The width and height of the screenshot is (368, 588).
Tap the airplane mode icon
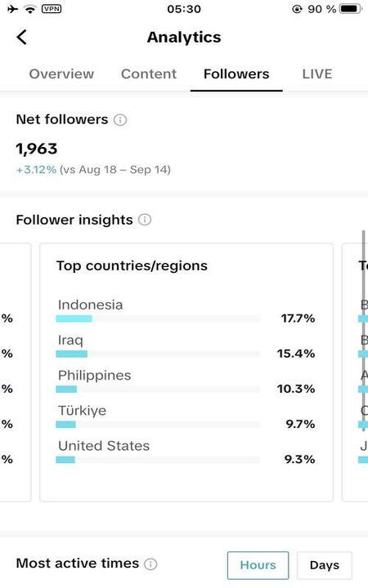pyautogui.click(x=13, y=9)
